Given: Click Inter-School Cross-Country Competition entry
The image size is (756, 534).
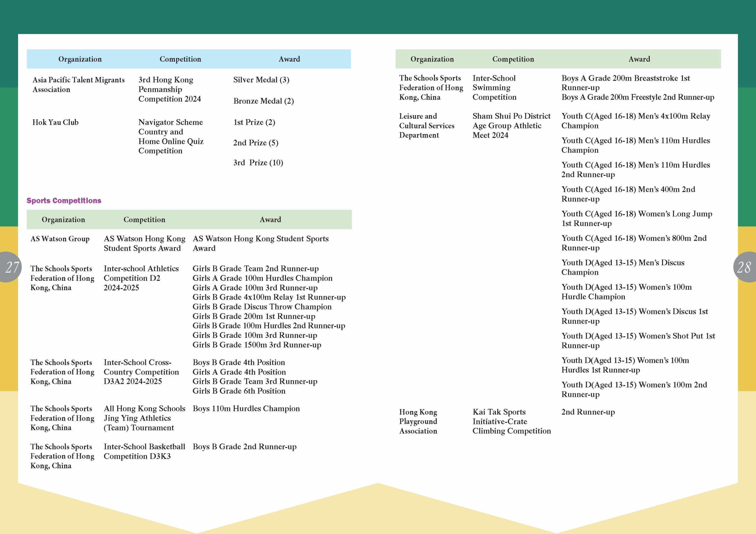Looking at the screenshot, I should tap(141, 372).
